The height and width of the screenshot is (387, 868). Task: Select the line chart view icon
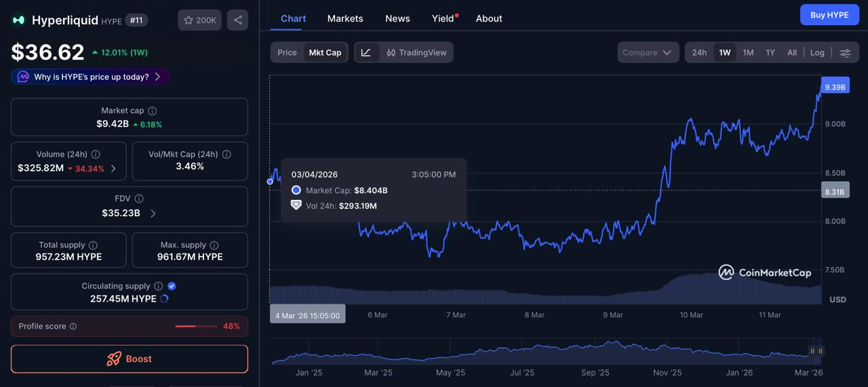click(366, 52)
